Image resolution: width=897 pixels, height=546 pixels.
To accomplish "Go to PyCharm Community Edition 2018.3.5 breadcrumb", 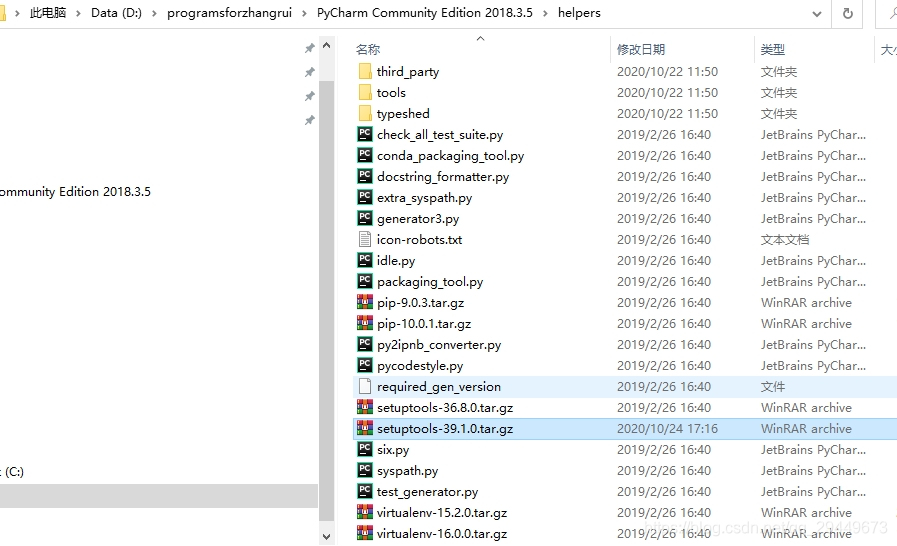I will (424, 13).
